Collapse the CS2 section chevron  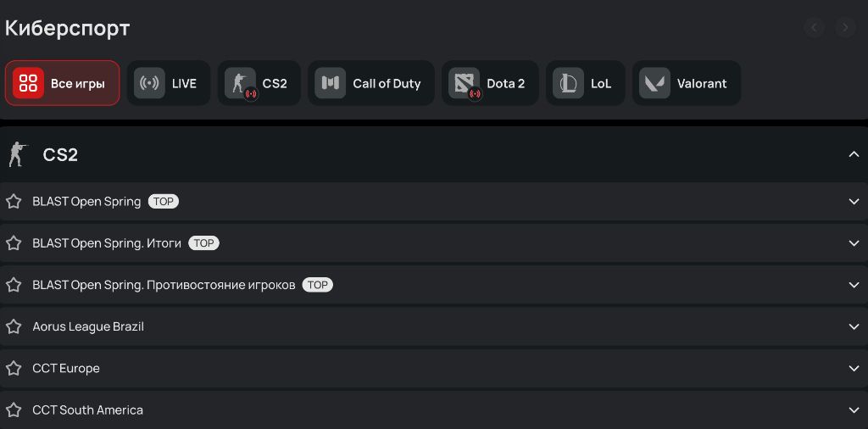click(854, 155)
